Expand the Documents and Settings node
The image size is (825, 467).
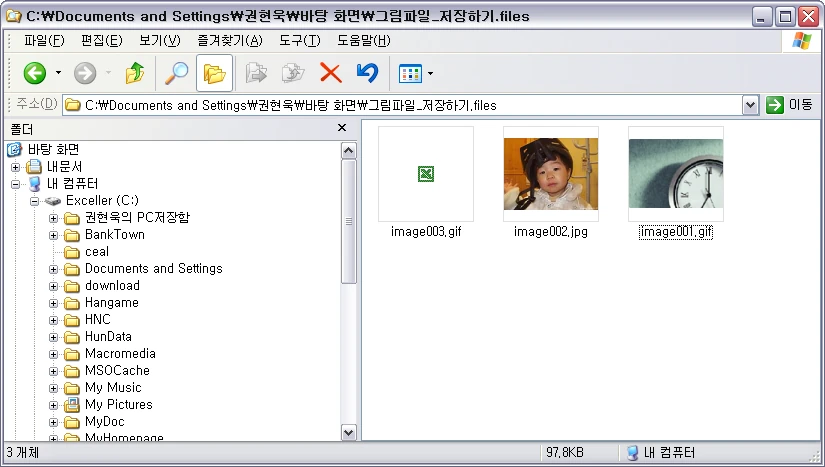pyautogui.click(x=54, y=269)
